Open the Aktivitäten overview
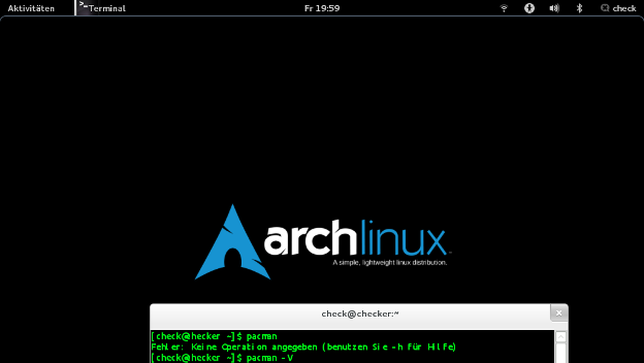 pos(31,8)
